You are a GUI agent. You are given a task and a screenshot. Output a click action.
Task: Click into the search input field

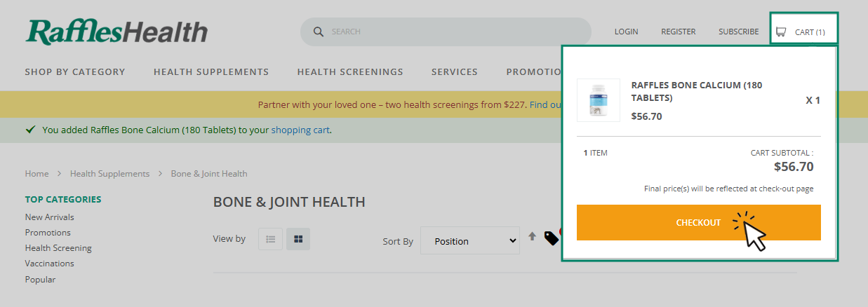click(x=456, y=32)
